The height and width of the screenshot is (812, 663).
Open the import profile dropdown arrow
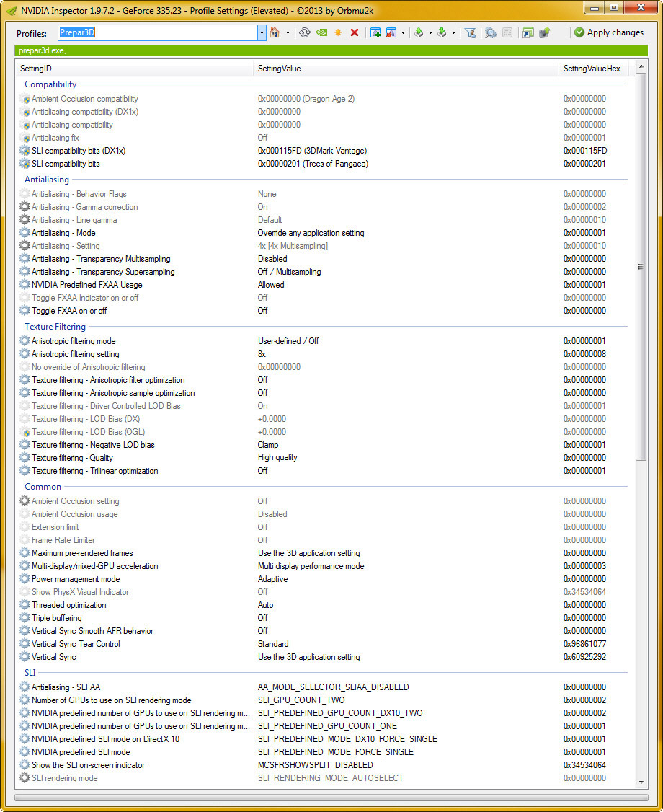pos(453,32)
